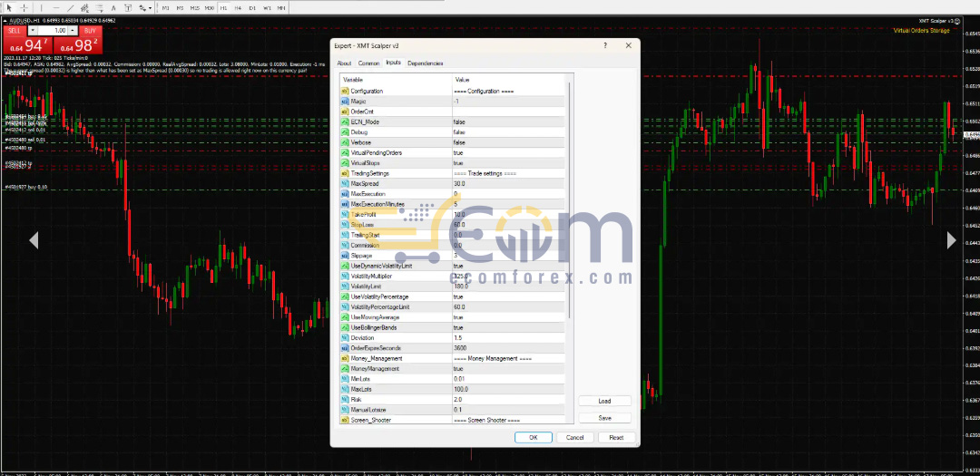This screenshot has height=476, width=980.
Task: Click the Reset button
Action: (x=616, y=437)
